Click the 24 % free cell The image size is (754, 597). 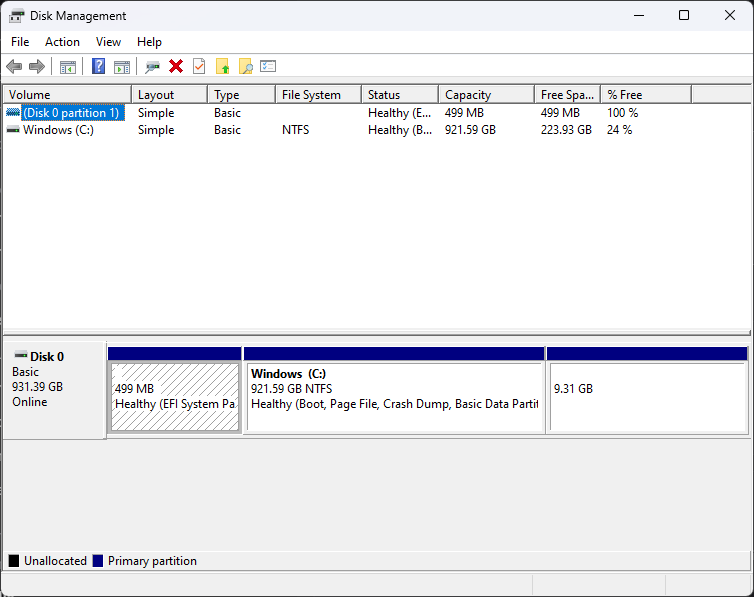pos(619,130)
